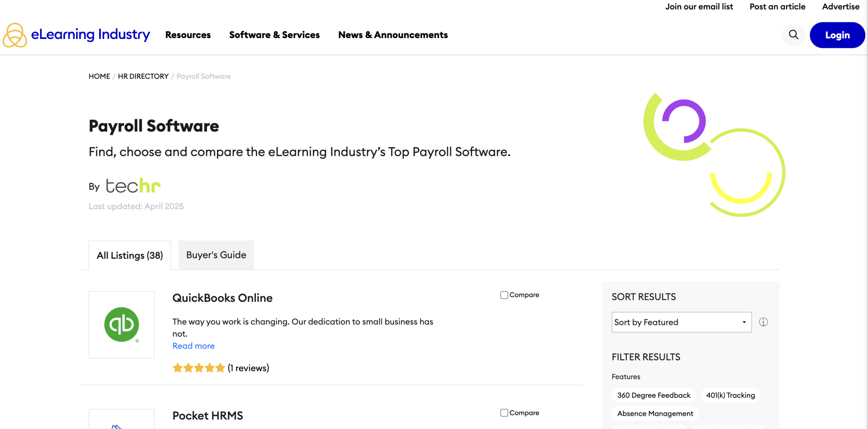The height and width of the screenshot is (429, 868).
Task: Click the QuickBooks Online logo thumbnail
Action: click(x=122, y=325)
